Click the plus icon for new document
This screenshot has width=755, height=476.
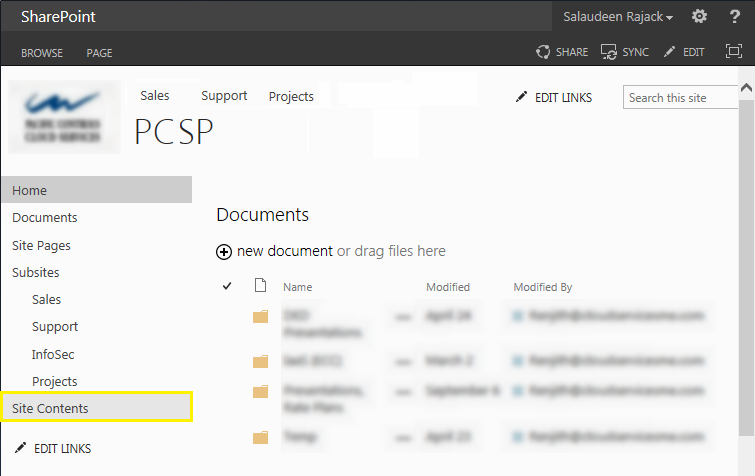[x=224, y=251]
